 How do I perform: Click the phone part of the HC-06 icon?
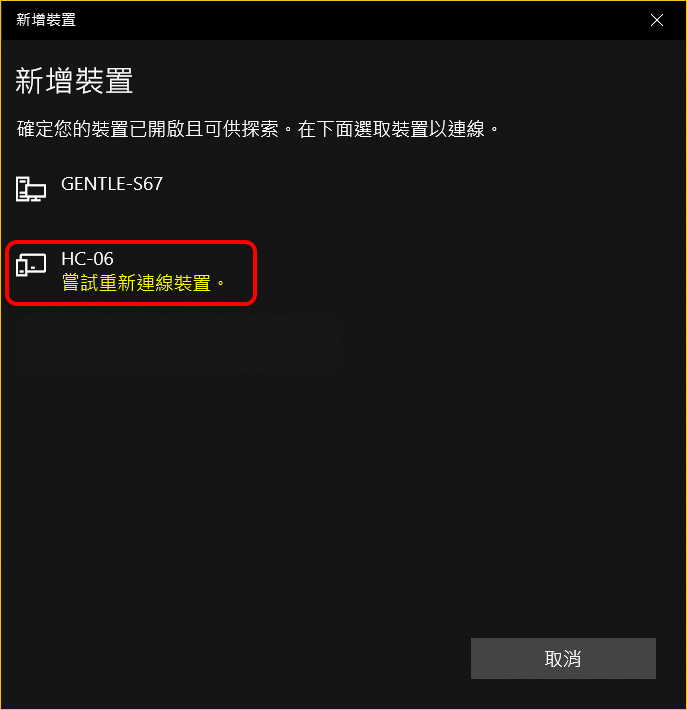click(21, 267)
